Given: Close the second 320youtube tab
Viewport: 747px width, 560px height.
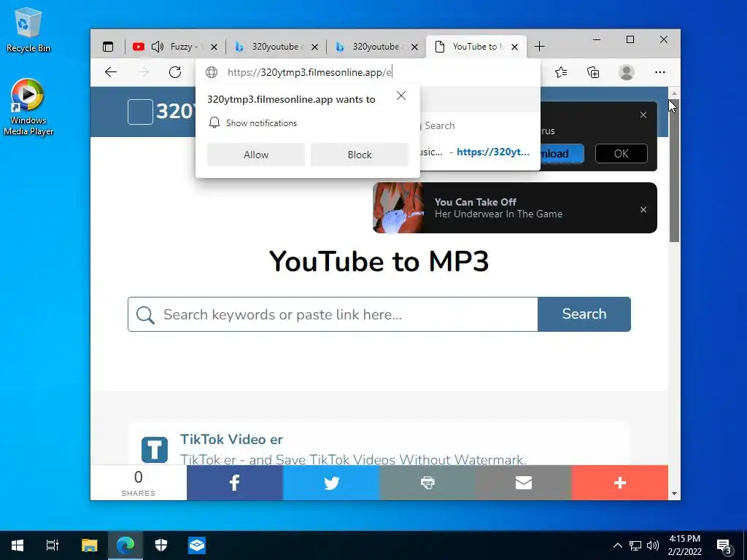Looking at the screenshot, I should click(x=414, y=47).
